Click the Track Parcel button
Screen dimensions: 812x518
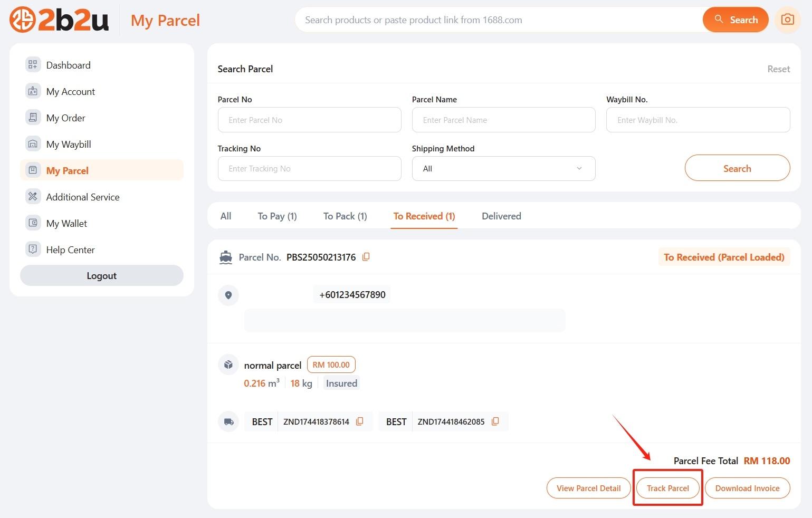click(x=667, y=488)
